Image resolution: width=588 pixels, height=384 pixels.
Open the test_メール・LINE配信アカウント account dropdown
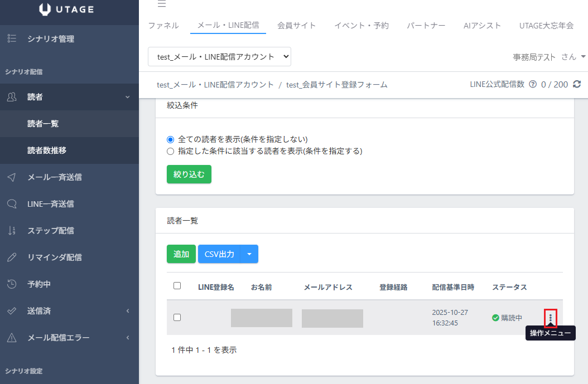tap(219, 57)
